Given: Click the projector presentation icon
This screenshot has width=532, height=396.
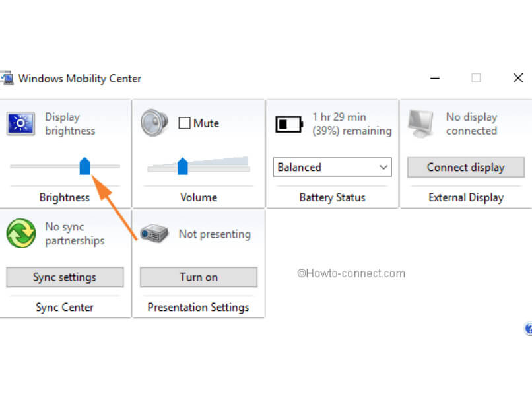Looking at the screenshot, I should (x=154, y=234).
